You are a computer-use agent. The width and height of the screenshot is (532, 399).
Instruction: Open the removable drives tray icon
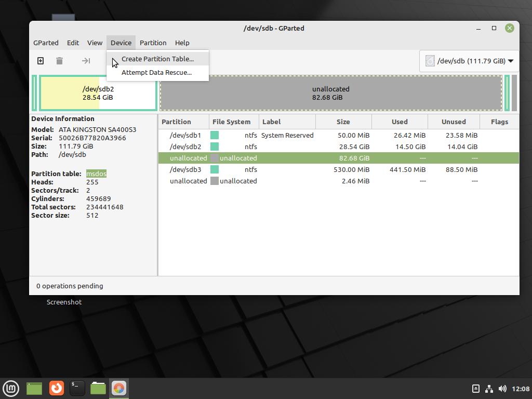(475, 389)
